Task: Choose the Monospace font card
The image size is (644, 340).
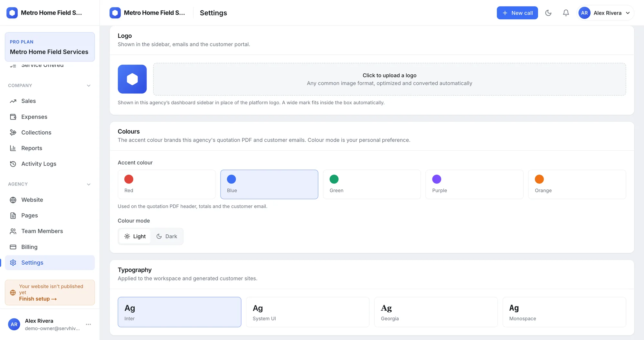Action: (x=564, y=312)
